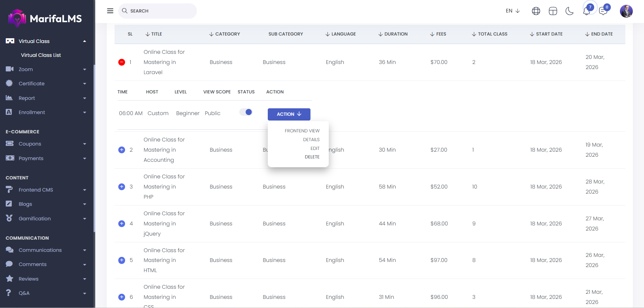Image resolution: width=644 pixels, height=308 pixels.
Task: Click the blue Action button
Action: pyautogui.click(x=289, y=114)
